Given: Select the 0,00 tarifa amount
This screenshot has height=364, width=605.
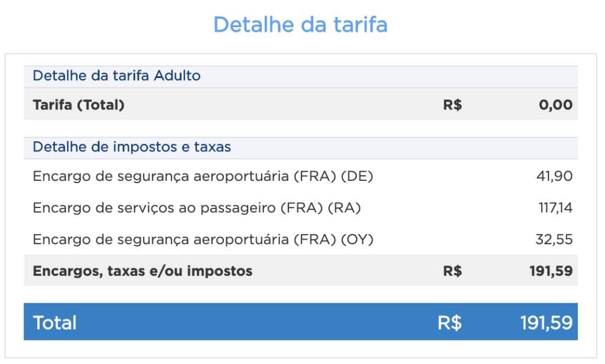Looking at the screenshot, I should coord(555,105).
